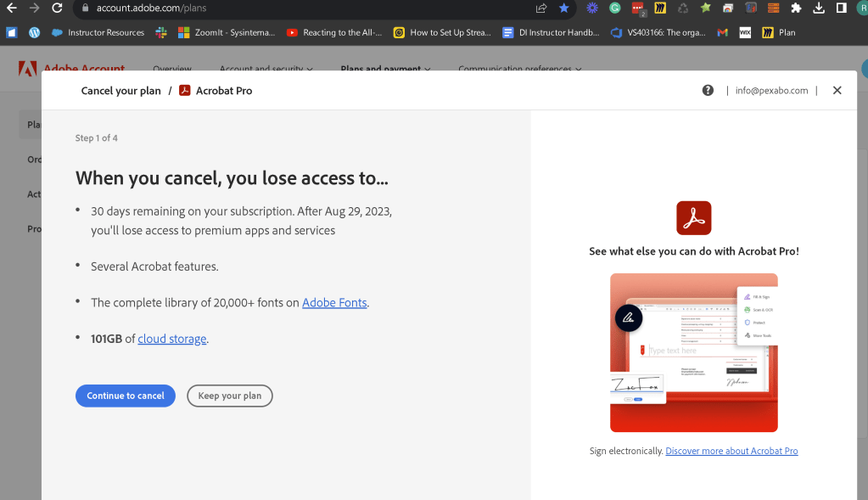
Task: Click the blue bookmark star icon
Action: (563, 8)
